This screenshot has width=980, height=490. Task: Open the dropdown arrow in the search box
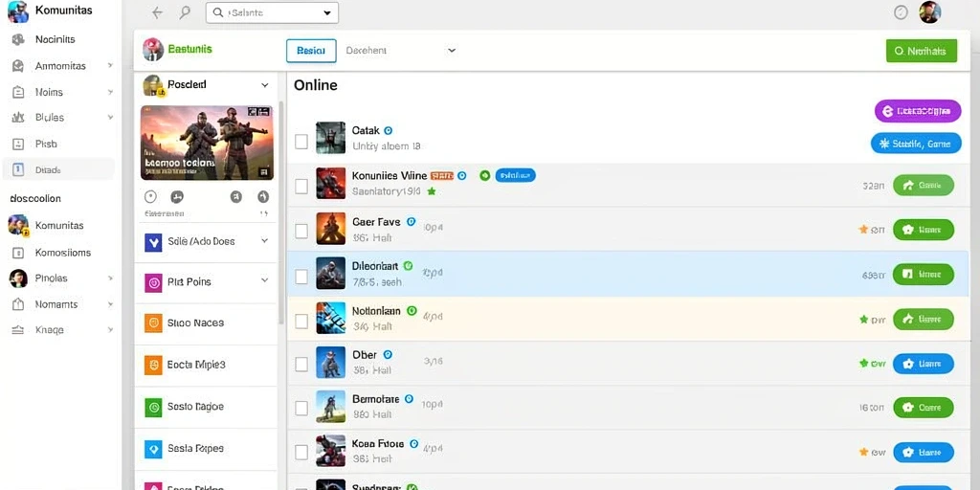pos(327,12)
